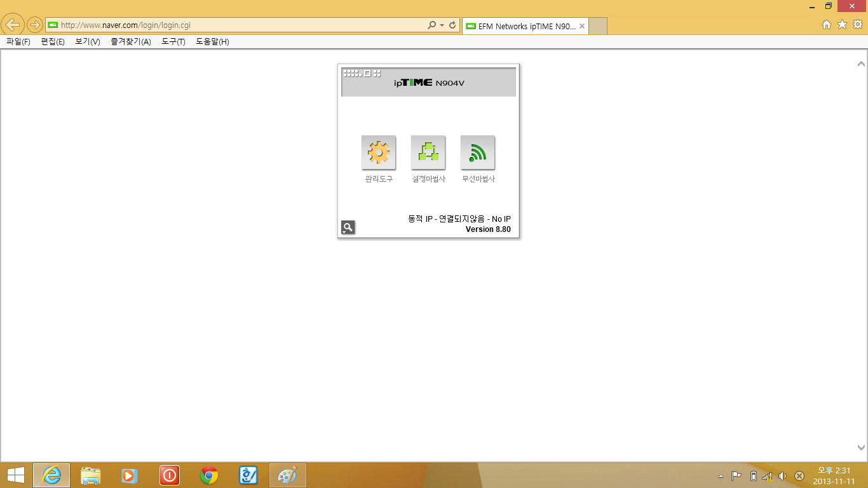This screenshot has height=488, width=868.
Task: Open the 관리도구 gear icon
Action: [379, 152]
